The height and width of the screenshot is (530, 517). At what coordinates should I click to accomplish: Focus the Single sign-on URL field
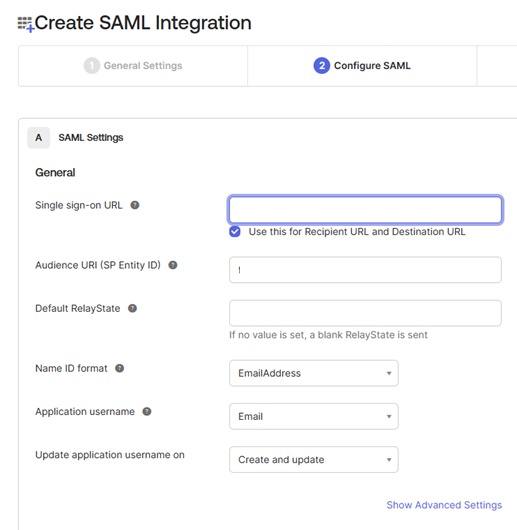[365, 210]
